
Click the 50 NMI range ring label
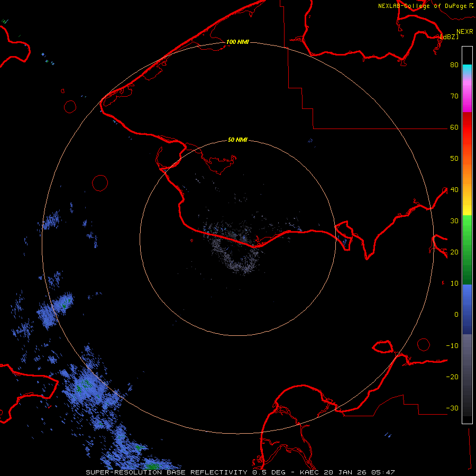coord(237,140)
